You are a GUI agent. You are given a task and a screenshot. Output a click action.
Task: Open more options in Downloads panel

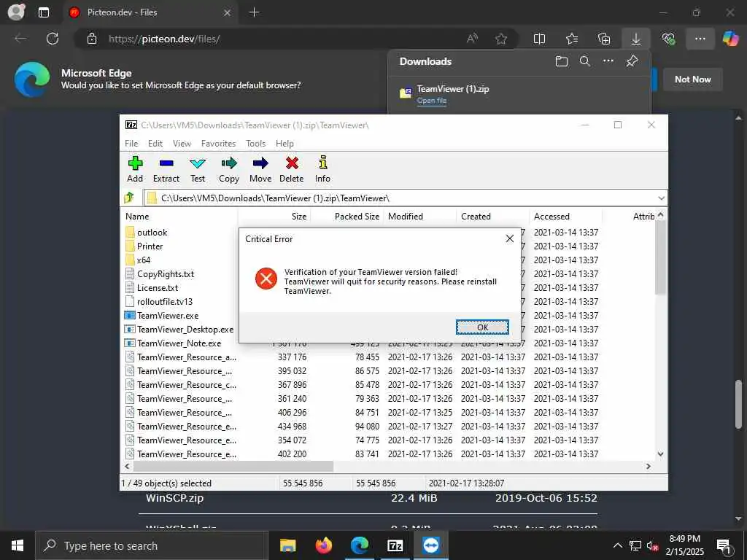tap(608, 61)
